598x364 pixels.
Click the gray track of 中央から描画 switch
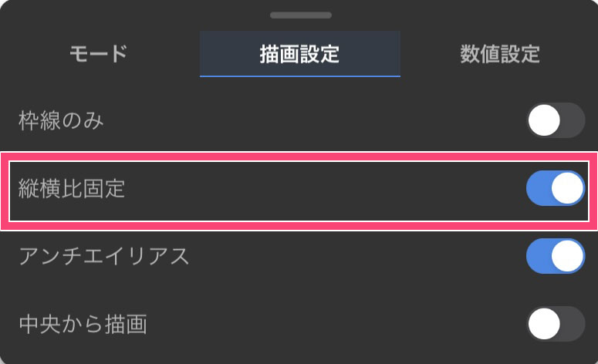pos(572,324)
